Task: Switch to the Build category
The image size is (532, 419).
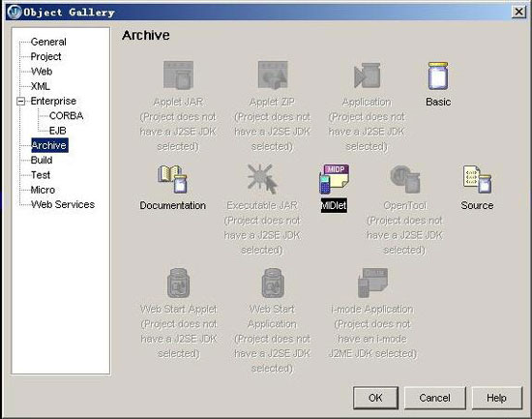Action: (42, 161)
